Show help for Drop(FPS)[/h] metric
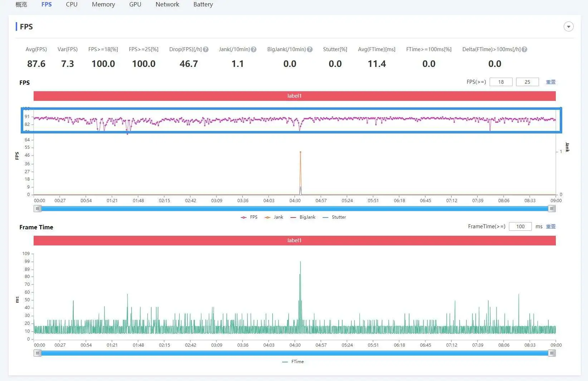 point(206,49)
